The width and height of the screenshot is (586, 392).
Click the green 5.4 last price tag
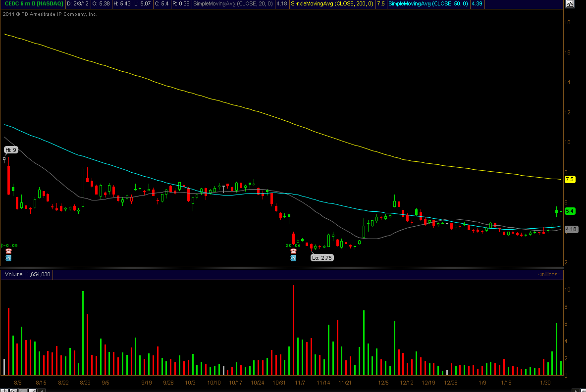tap(570, 211)
